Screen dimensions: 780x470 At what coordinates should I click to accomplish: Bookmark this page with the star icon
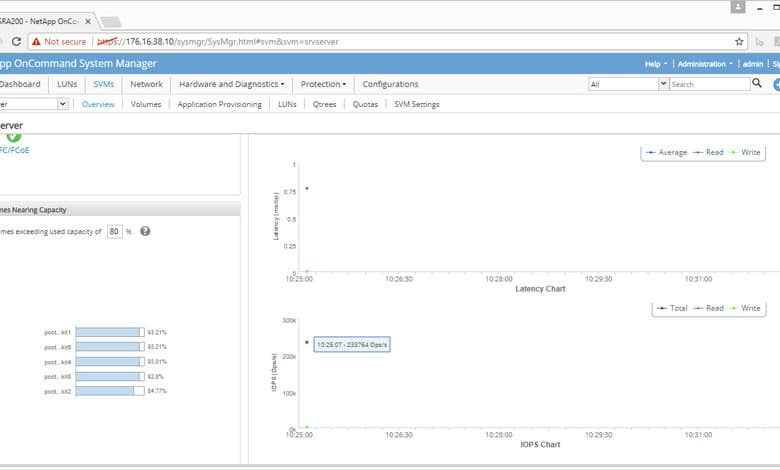739,42
